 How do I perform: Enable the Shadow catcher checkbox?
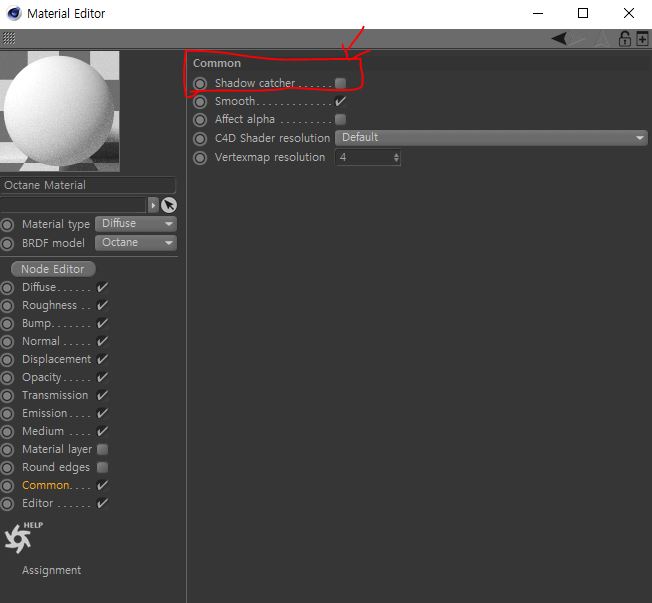coord(340,83)
